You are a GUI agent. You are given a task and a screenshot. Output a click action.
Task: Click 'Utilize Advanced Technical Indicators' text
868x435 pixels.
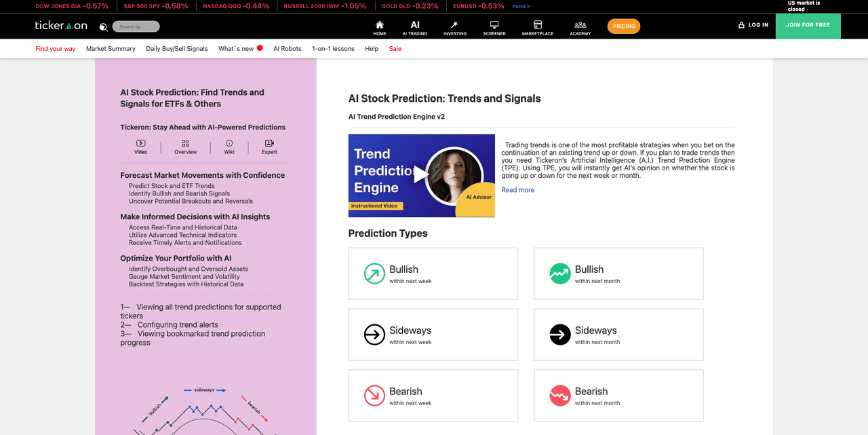[182, 235]
